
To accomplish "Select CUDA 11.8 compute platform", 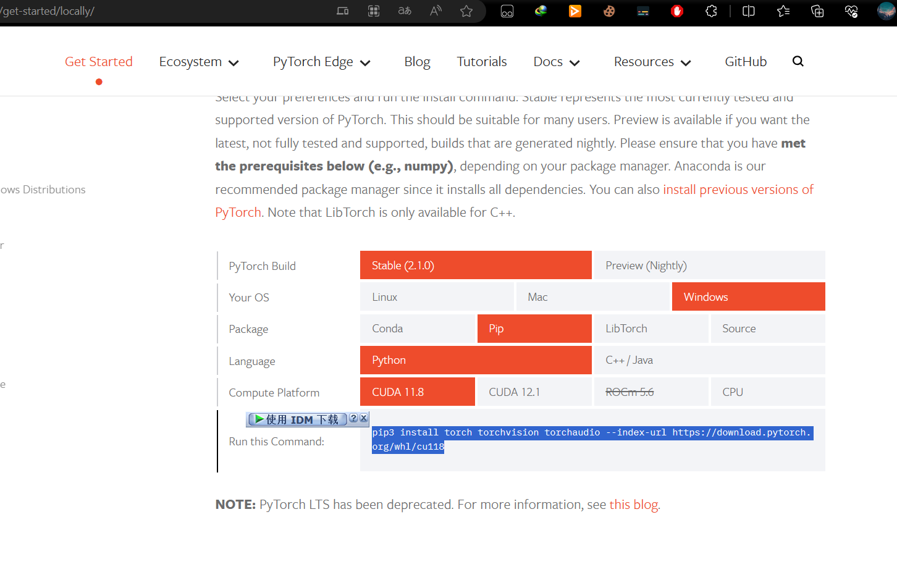I will point(418,392).
